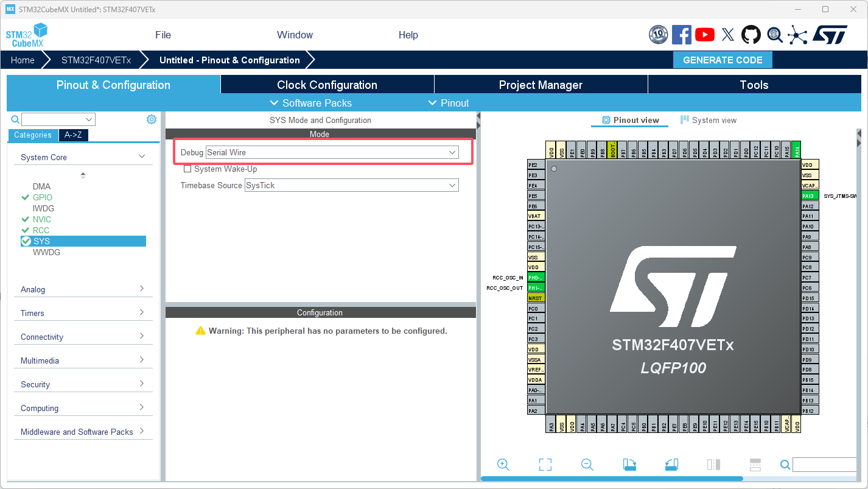Select DMA in System Core list
This screenshot has height=489, width=868.
(x=41, y=186)
